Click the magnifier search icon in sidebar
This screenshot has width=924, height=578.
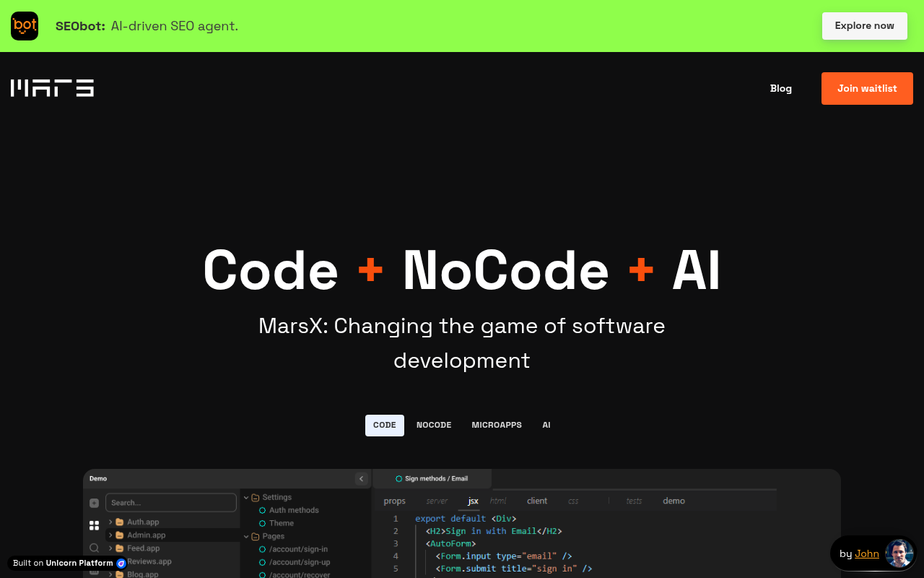pyautogui.click(x=94, y=548)
